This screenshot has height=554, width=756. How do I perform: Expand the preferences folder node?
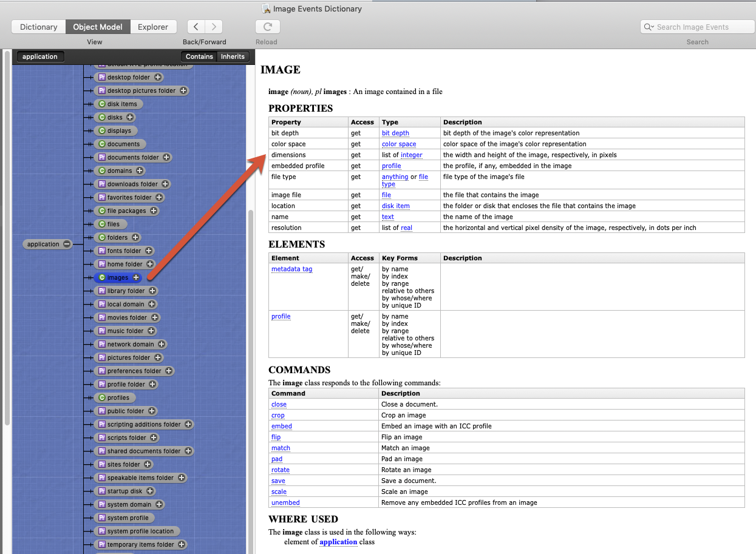169,371
